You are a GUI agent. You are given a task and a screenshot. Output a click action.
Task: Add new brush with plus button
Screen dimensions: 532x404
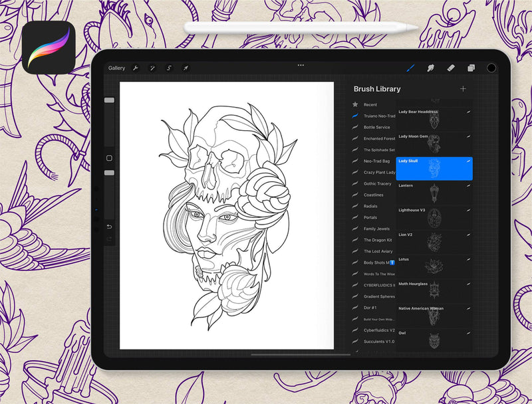point(463,89)
